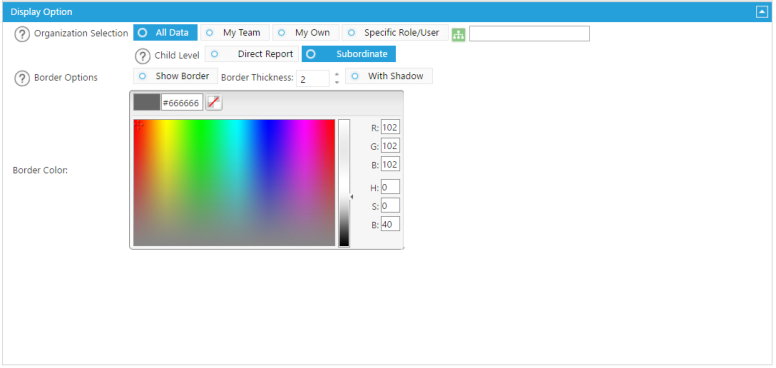Enable the With Shadow option
Viewport: 776px width, 368px height.
click(x=389, y=76)
